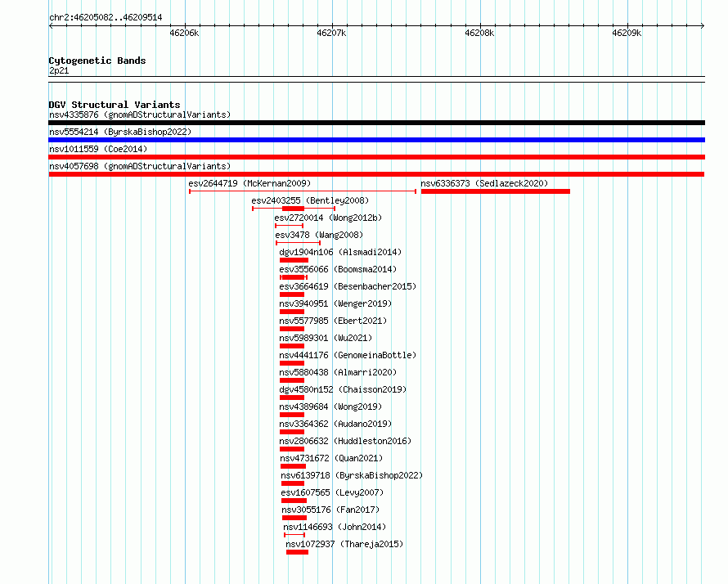The height and width of the screenshot is (584, 728).
Task: Click the nsv4731672 Quan2021 red bar
Action: point(294,466)
